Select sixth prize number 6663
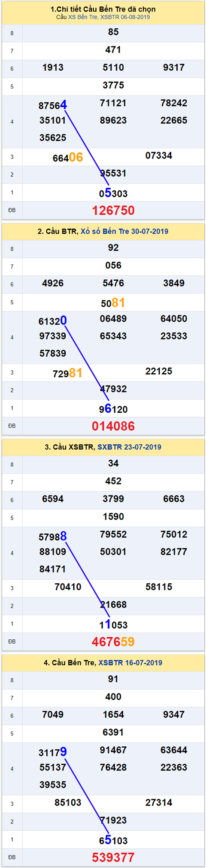 click(x=174, y=499)
